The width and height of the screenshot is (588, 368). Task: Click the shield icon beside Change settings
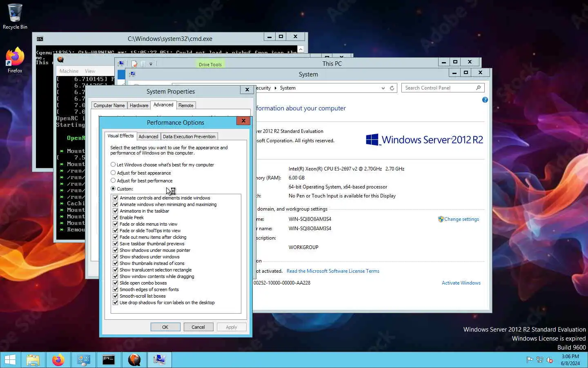coord(441,219)
